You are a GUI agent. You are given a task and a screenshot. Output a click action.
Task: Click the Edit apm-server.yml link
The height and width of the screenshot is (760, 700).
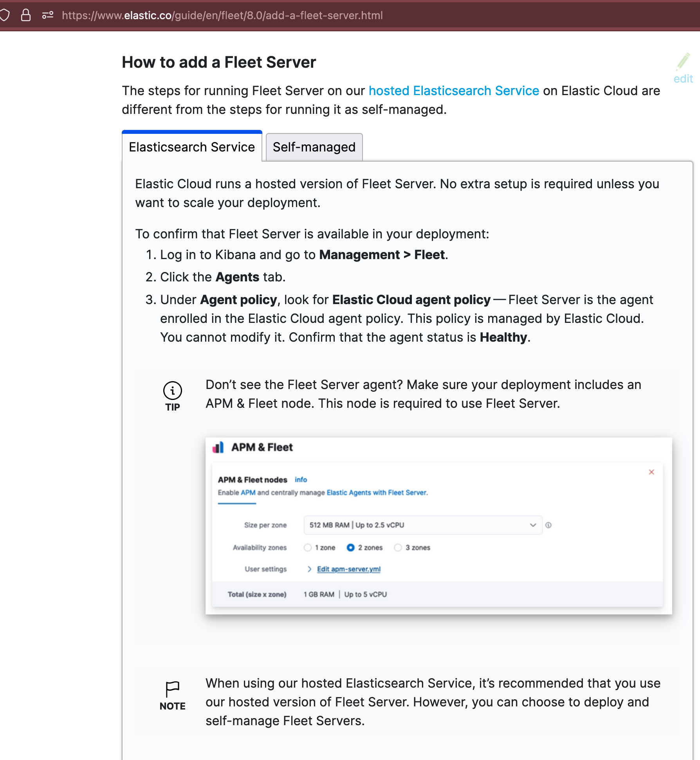pyautogui.click(x=349, y=569)
